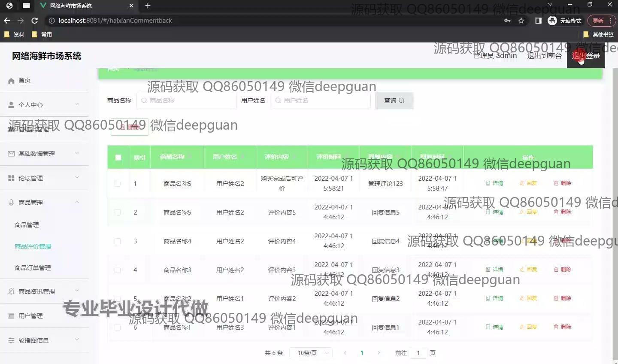Expand 论坛管理 sidebar menu
This screenshot has height=364, width=618.
coord(45,178)
